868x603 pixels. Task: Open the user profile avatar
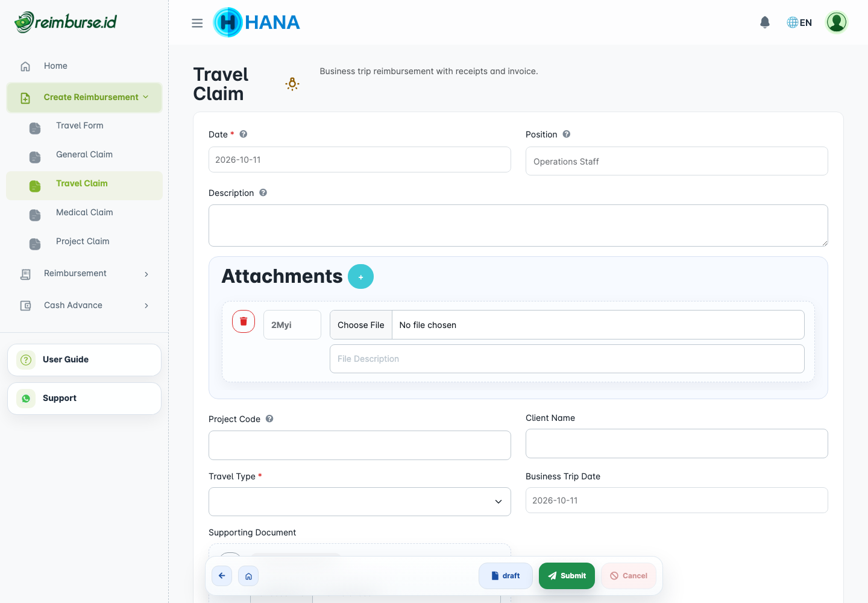tap(837, 22)
